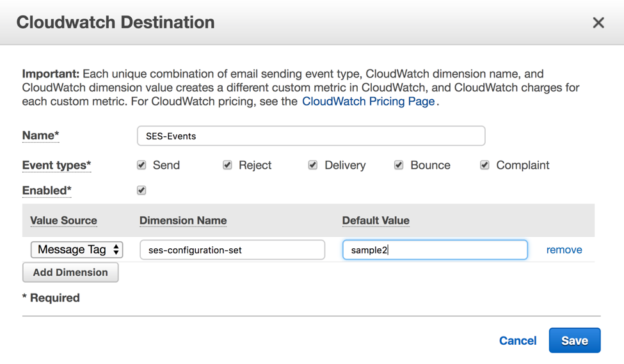Viewport: 624px width, 364px height.
Task: Click the Dimension Name column header
Action: (183, 221)
